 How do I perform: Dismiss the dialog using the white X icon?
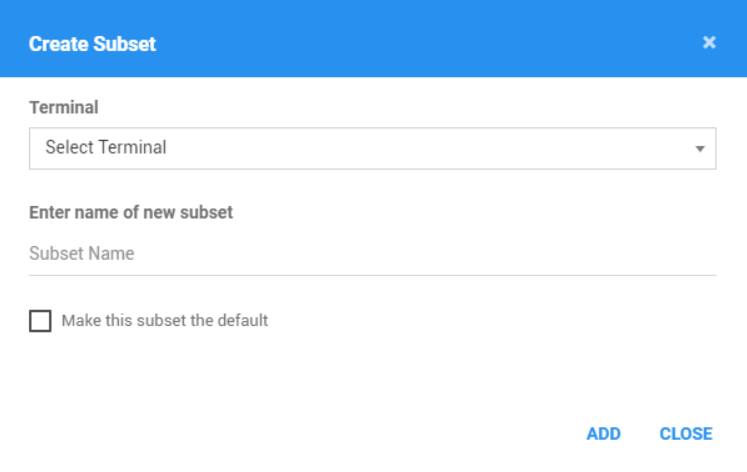[x=709, y=42]
